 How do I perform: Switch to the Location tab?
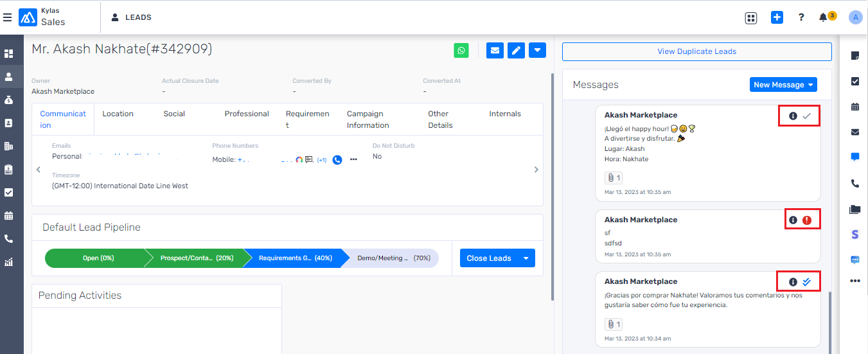click(x=118, y=114)
